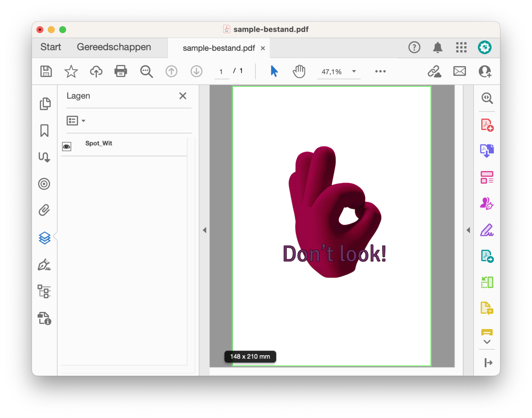
Task: Open the find text magnifier tool
Action: pyautogui.click(x=146, y=72)
